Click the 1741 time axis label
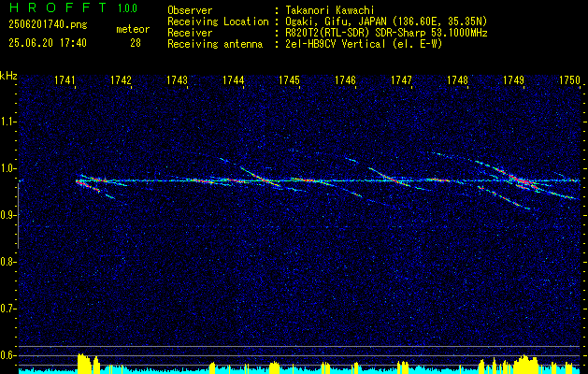The image size is (588, 374). 65,80
